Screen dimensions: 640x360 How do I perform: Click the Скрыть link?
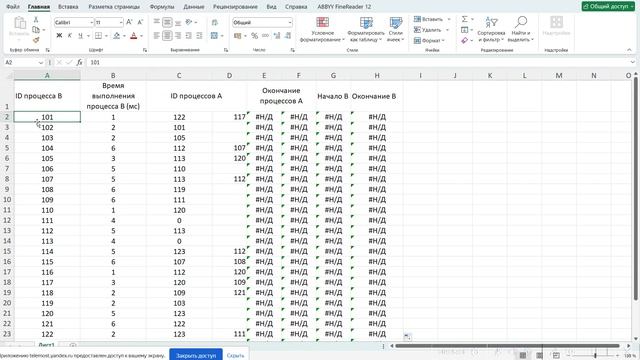click(x=236, y=356)
